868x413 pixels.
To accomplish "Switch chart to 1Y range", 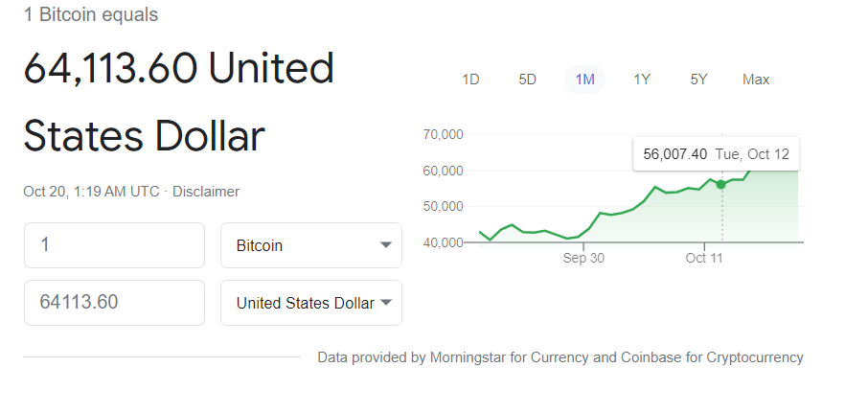I will [642, 80].
